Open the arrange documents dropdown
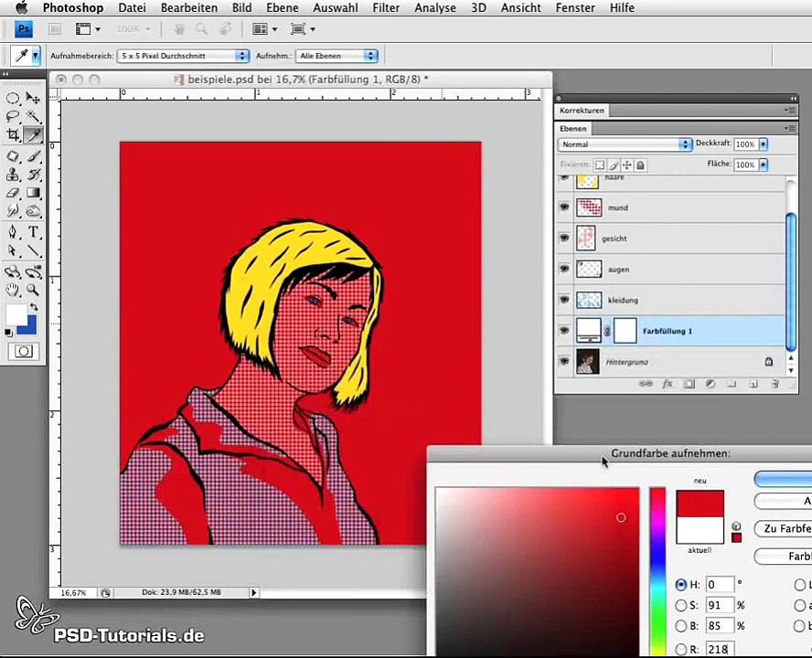The image size is (812, 658). 265,29
